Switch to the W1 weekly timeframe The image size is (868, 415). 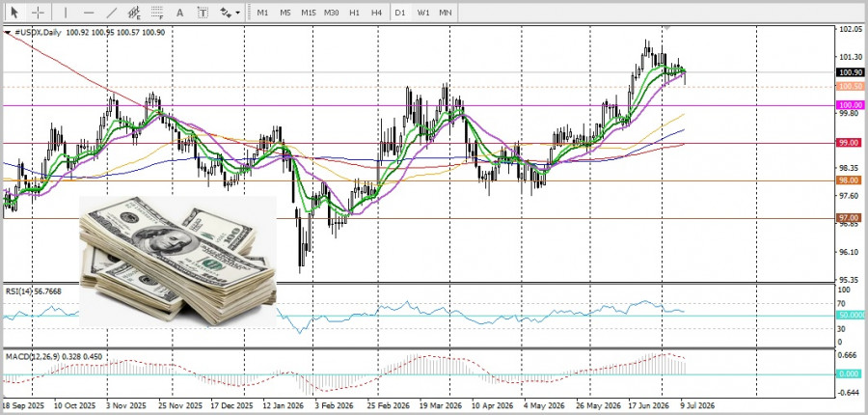pyautogui.click(x=423, y=13)
